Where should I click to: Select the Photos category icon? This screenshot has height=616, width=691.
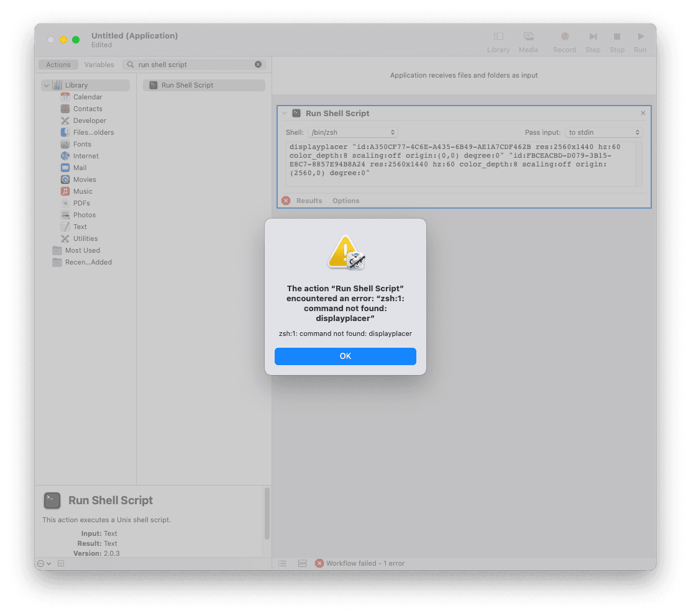coord(65,215)
